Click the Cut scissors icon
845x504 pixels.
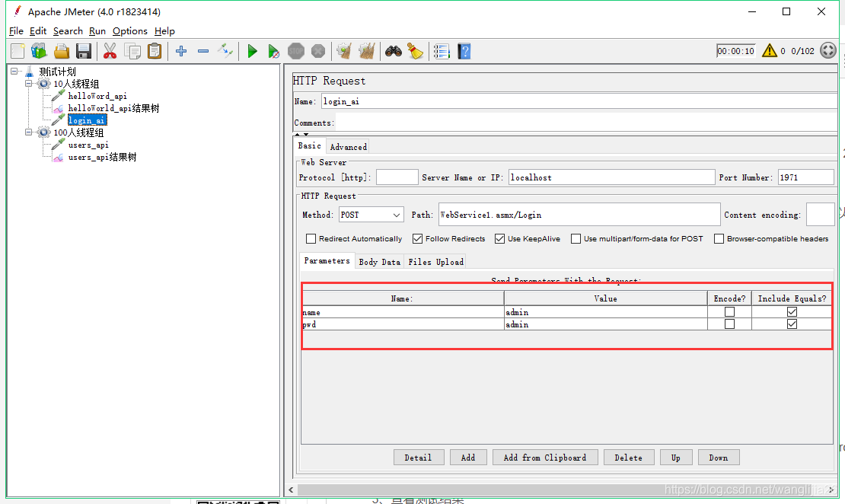[x=110, y=51]
